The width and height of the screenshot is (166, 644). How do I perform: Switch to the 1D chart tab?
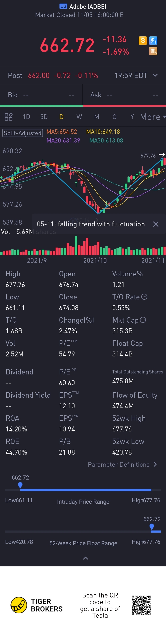pos(26,117)
